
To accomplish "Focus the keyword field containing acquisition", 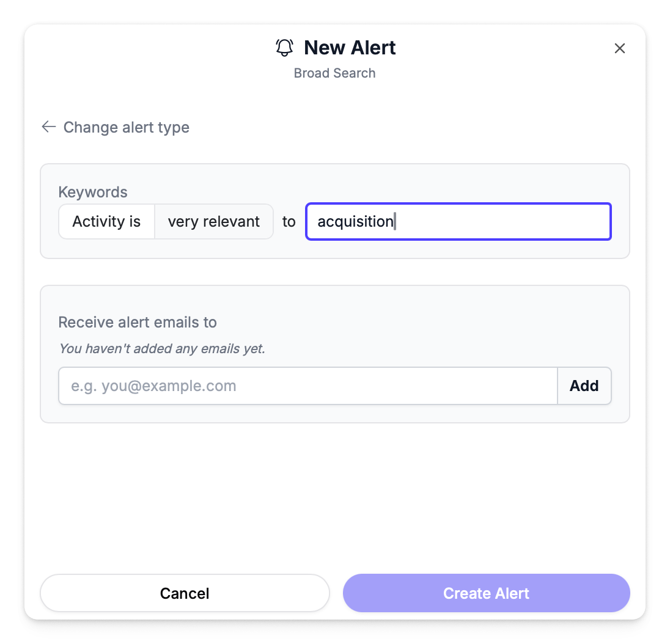I will click(x=458, y=221).
